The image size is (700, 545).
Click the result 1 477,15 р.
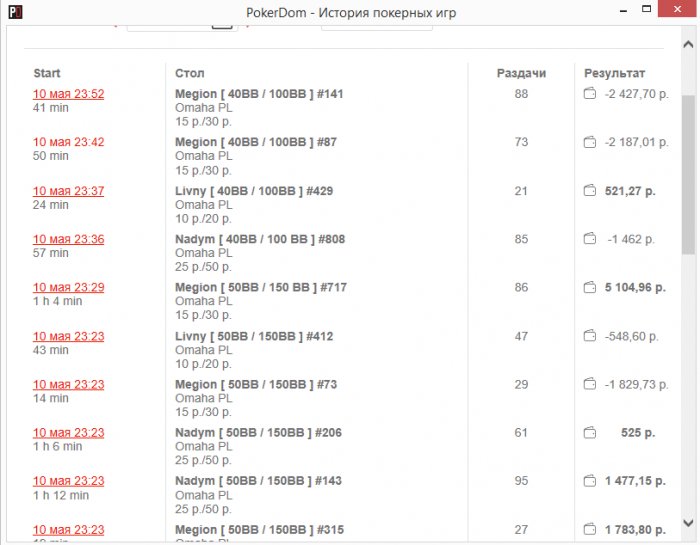(635, 481)
